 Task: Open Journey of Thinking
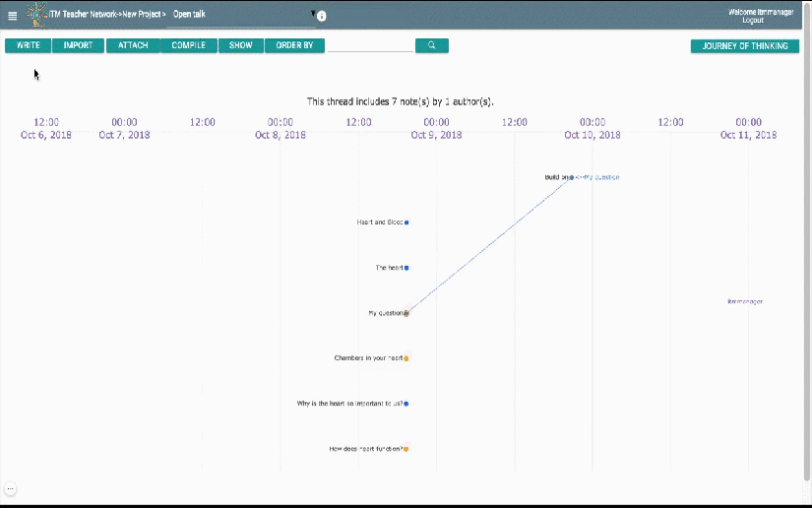(x=745, y=45)
